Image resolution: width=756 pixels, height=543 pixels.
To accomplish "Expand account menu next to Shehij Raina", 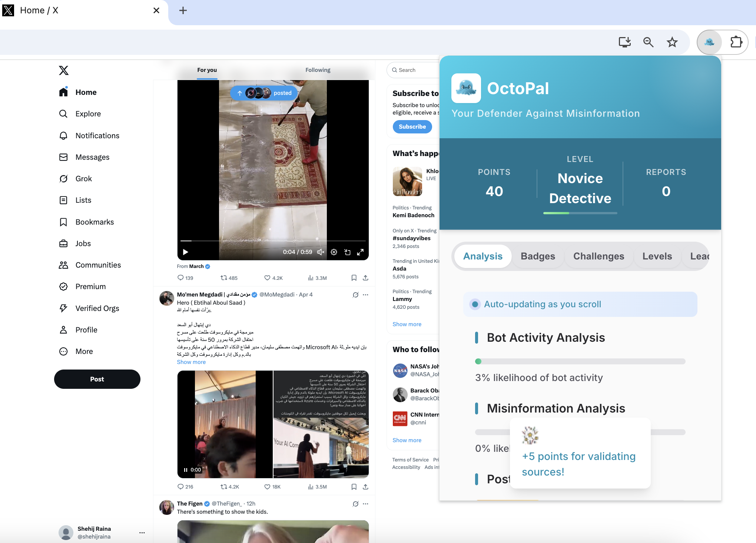I will pos(142,533).
